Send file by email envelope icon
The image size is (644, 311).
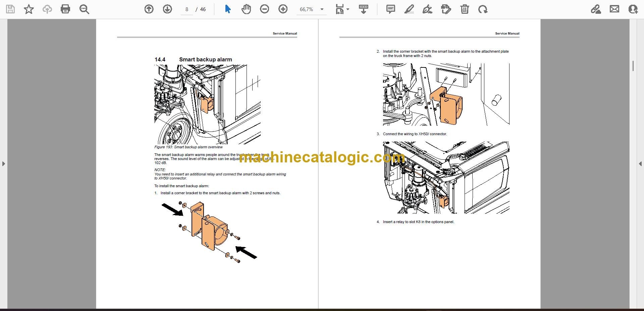pyautogui.click(x=614, y=9)
